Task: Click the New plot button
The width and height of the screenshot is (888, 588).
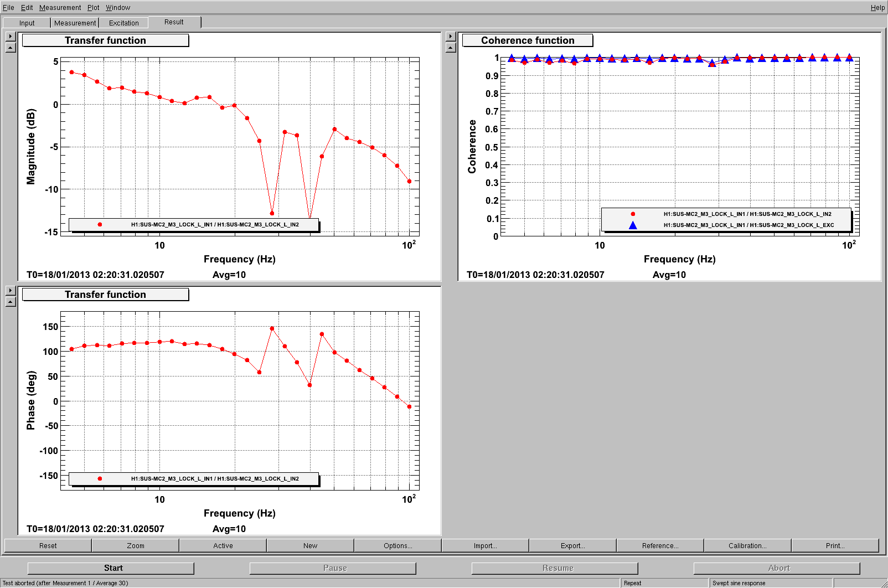Action: [310, 545]
